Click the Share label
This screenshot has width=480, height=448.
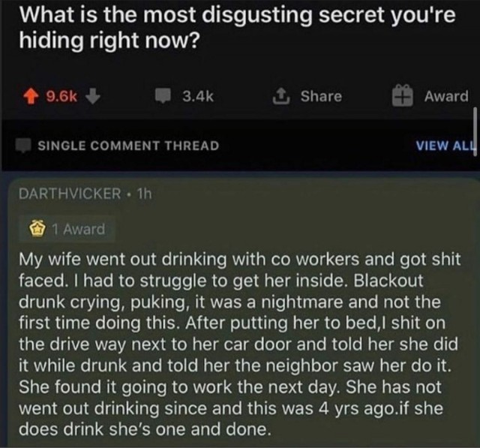pyautogui.click(x=321, y=96)
